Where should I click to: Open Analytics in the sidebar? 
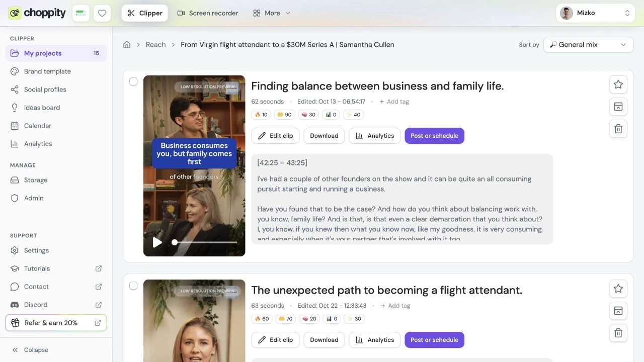(56, 144)
